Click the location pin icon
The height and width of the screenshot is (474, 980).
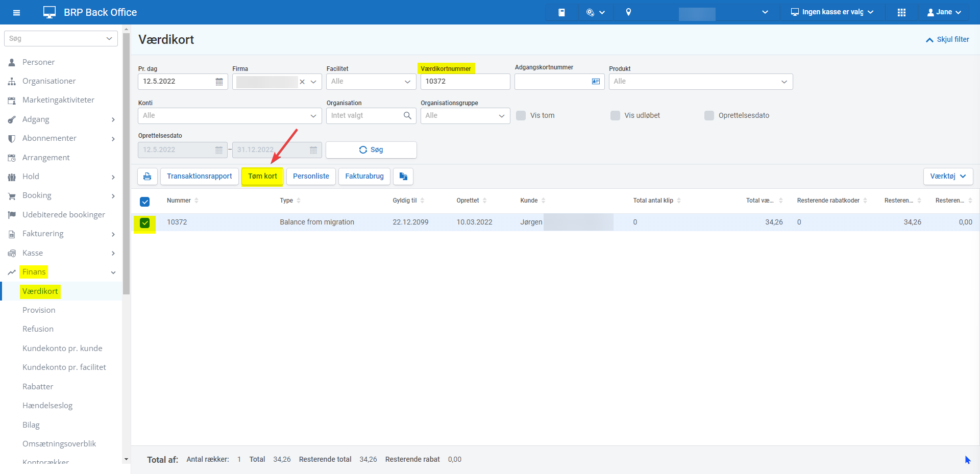pos(629,12)
